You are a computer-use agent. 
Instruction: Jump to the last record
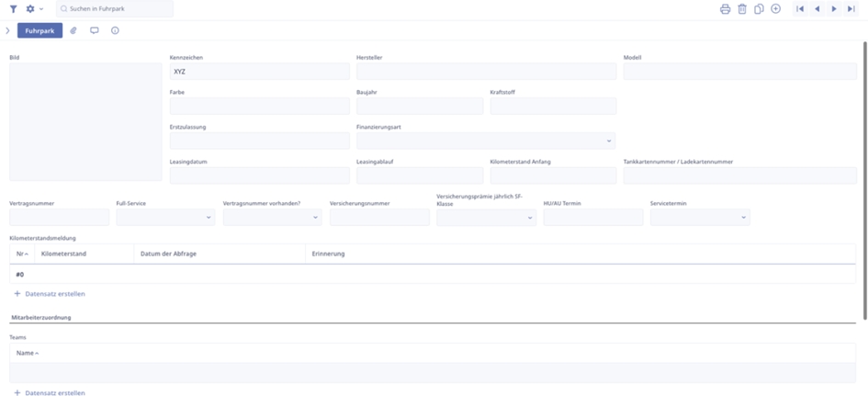(x=851, y=8)
